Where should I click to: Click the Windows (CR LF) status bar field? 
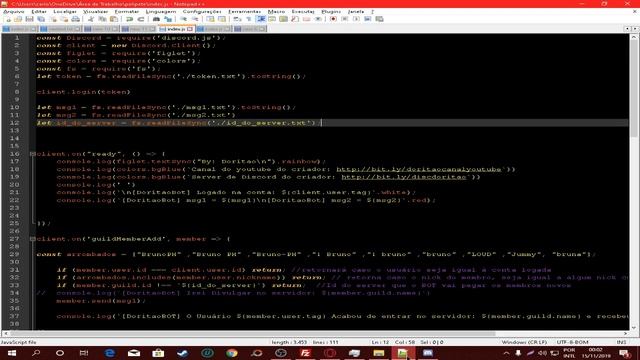click(524, 342)
